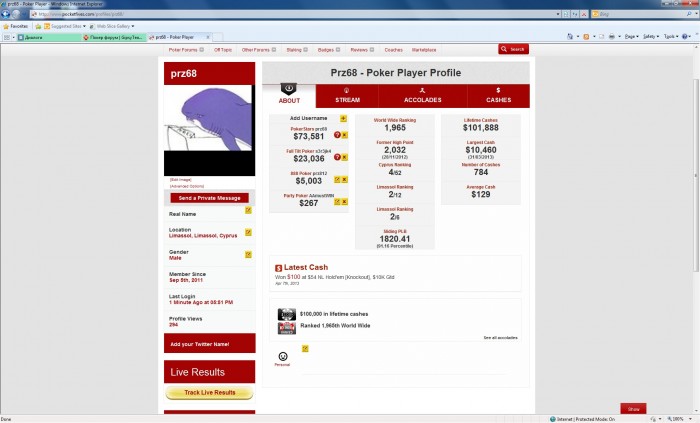The image size is (700, 423).
Task: Edit the Party Poker username entry
Action: [337, 202]
